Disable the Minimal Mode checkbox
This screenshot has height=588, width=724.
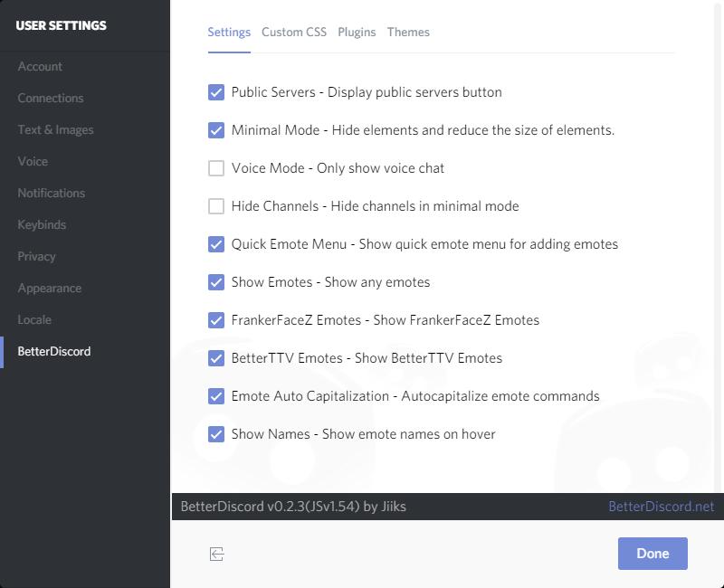coord(216,130)
